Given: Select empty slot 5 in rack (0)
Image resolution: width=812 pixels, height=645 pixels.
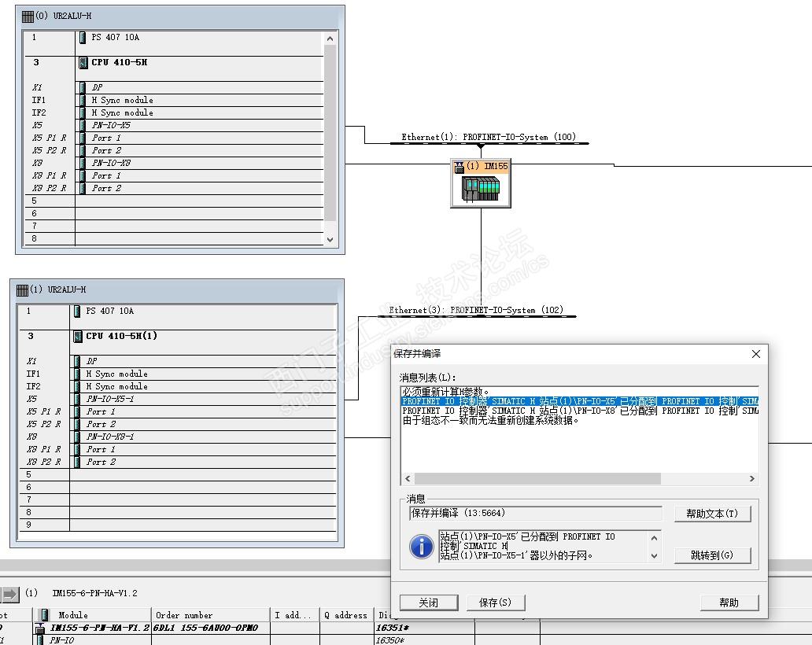Looking at the screenshot, I should 173,201.
